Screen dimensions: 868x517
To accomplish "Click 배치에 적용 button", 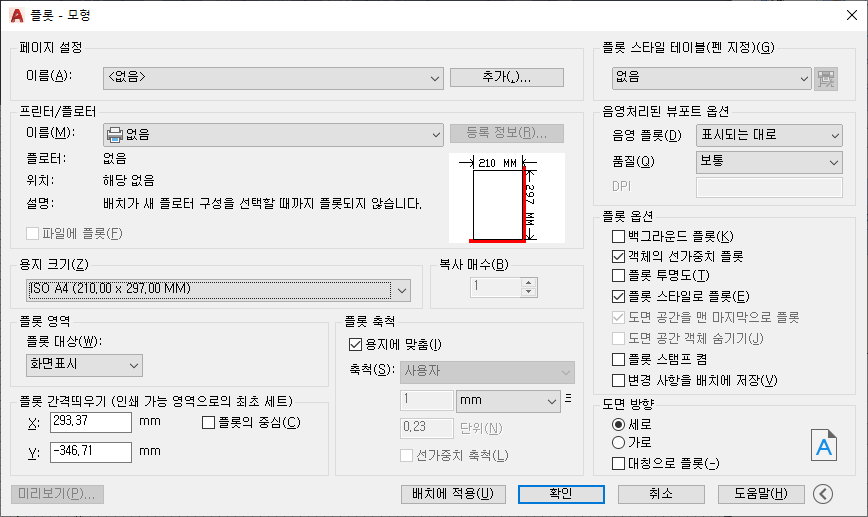I will coord(453,494).
